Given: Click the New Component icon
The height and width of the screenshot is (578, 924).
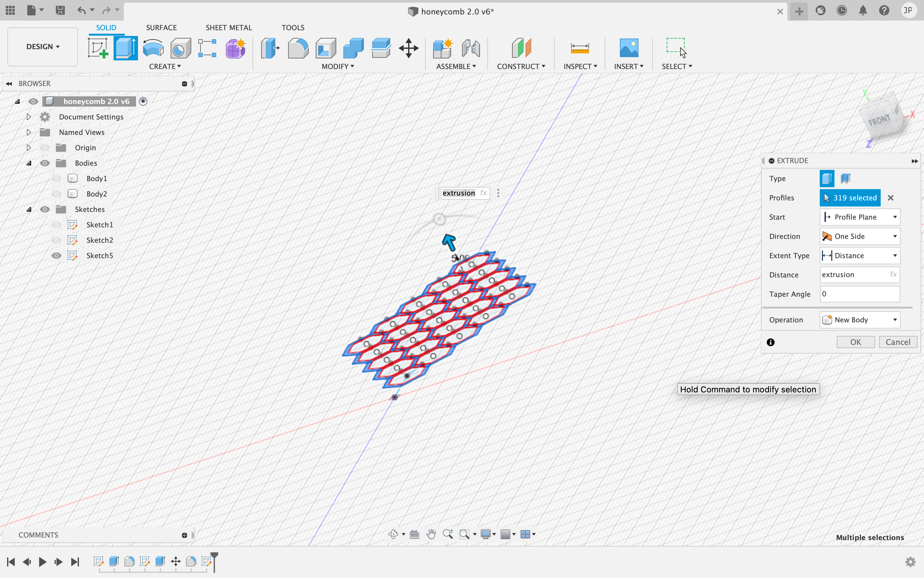Looking at the screenshot, I should pos(443,48).
